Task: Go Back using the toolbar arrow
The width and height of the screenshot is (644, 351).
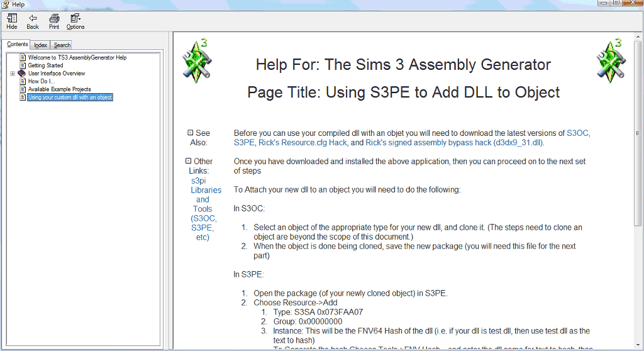Action: [33, 18]
